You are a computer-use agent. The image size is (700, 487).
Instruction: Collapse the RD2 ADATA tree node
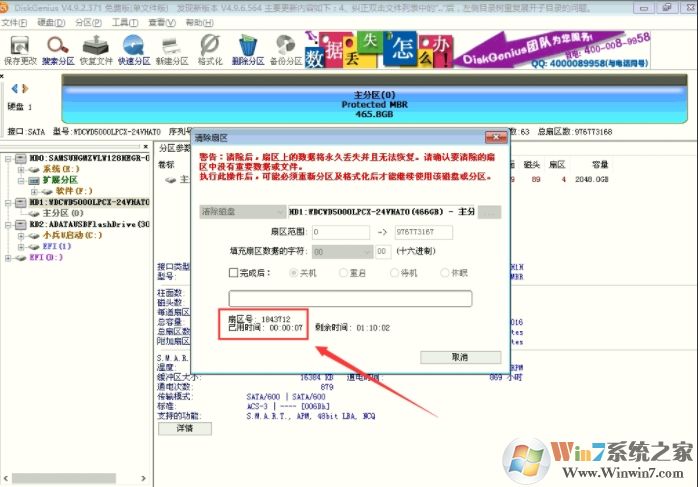point(8,225)
